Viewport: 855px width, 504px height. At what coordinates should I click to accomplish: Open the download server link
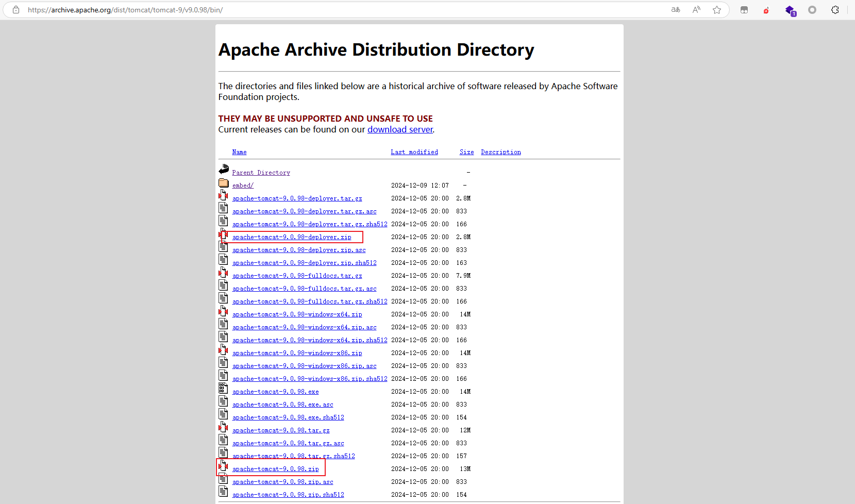[400, 129]
